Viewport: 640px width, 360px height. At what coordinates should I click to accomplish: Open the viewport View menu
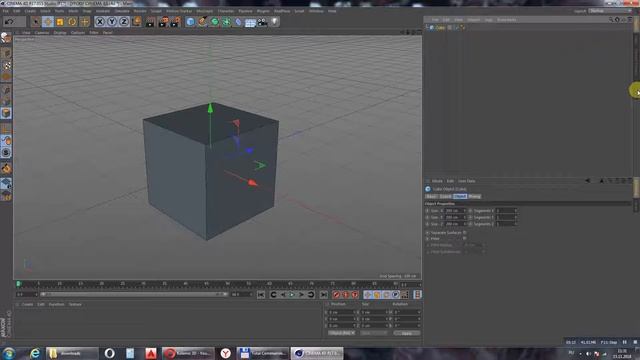click(x=26, y=32)
